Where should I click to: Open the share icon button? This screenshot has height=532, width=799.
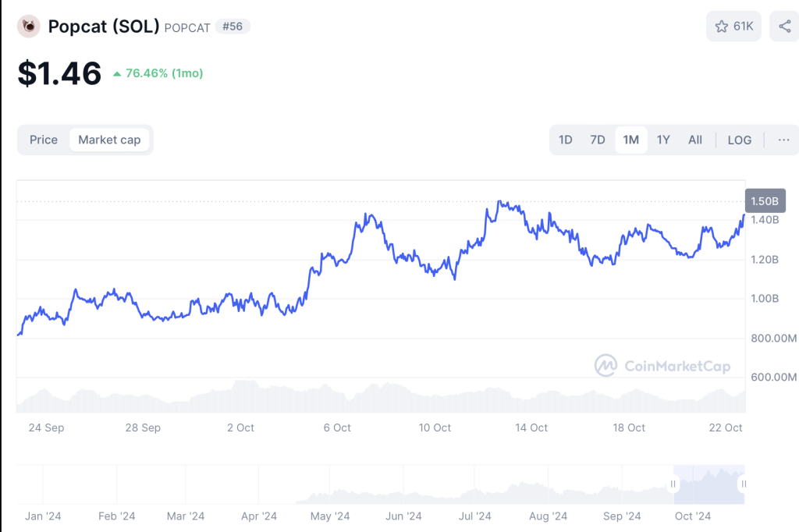click(785, 26)
